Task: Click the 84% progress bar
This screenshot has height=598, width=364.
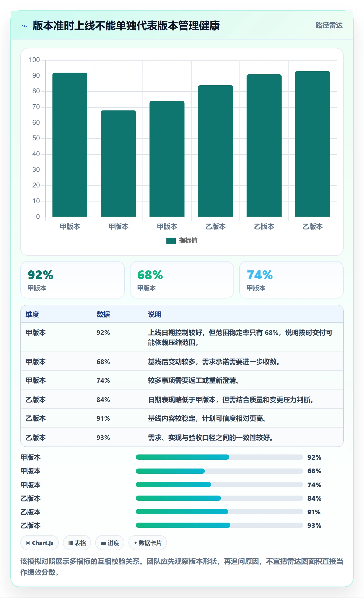Action: 219,498
